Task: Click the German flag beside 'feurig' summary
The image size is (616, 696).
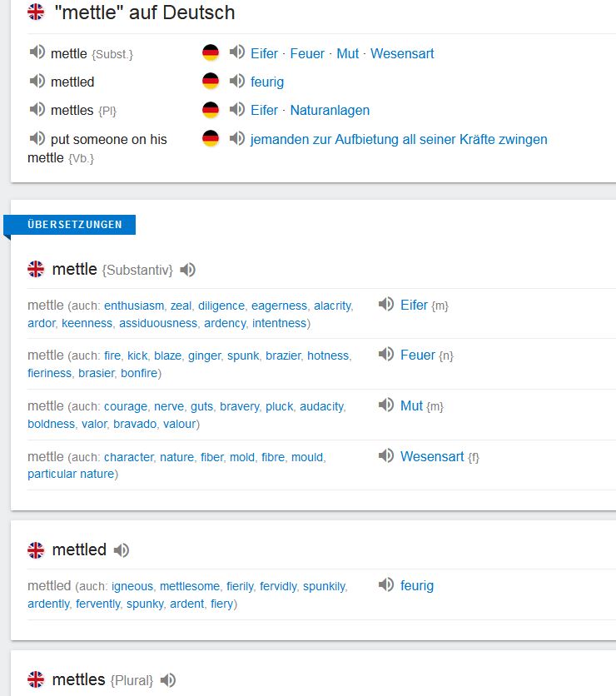Action: (211, 82)
